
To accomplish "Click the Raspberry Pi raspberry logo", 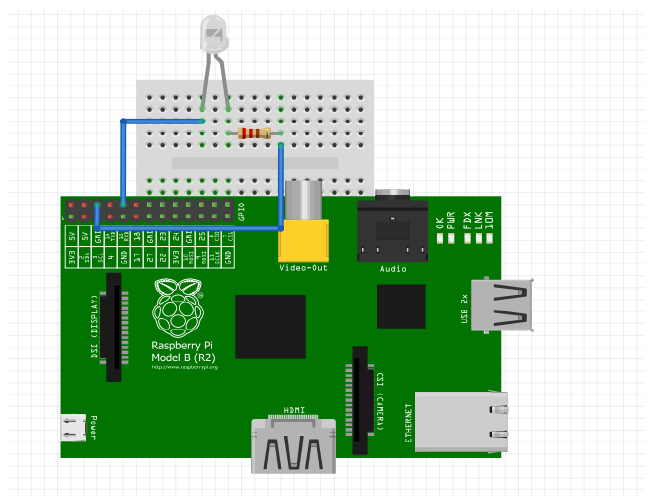I will (x=178, y=307).
